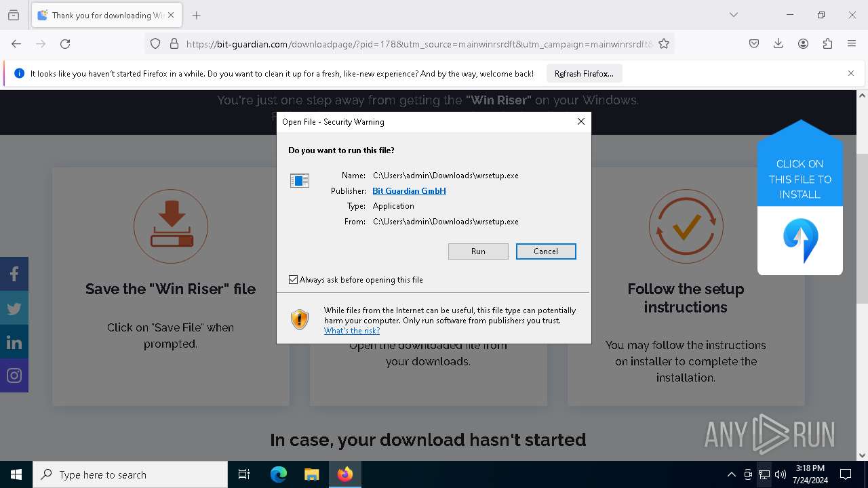
Task: Select the Thank you for downloading tab
Action: 106,15
